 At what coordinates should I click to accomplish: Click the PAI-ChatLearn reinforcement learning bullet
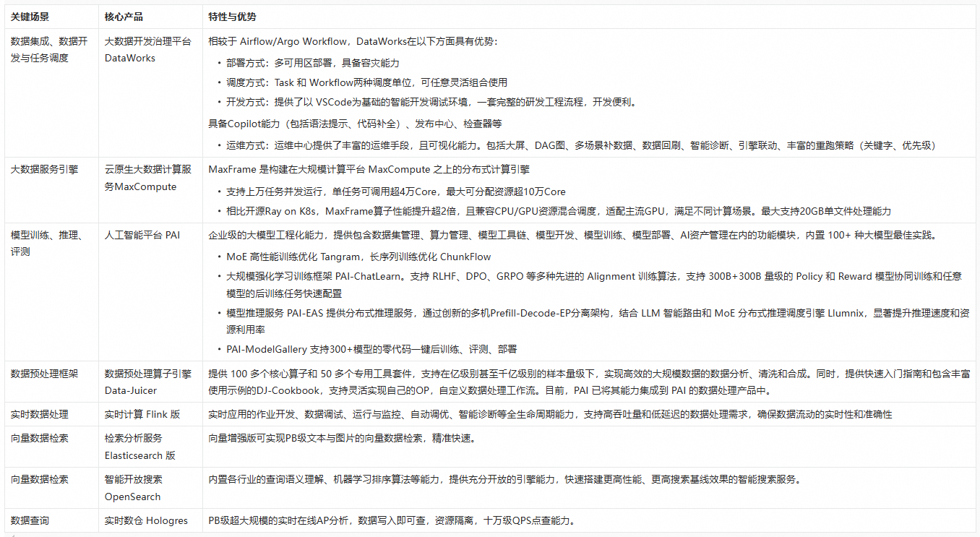[x=594, y=285]
